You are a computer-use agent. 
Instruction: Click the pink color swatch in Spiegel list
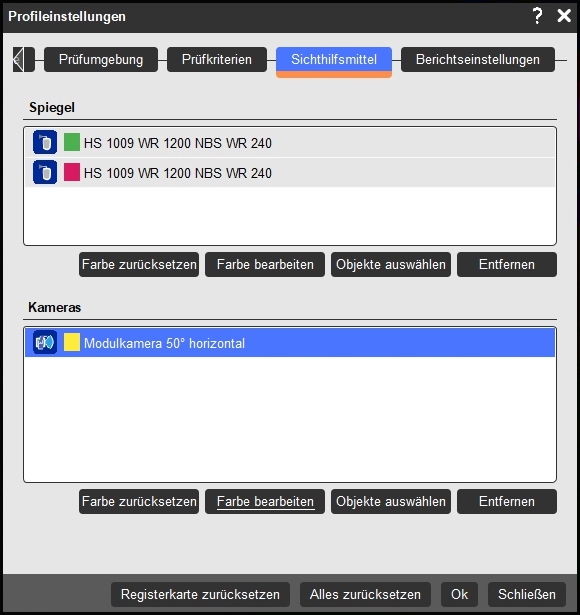pyautogui.click(x=72, y=172)
